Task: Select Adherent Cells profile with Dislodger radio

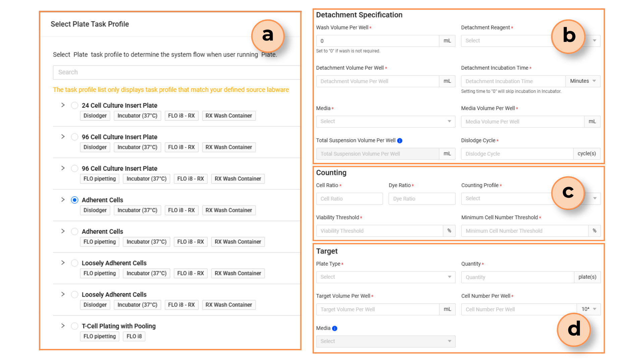Action: point(74,200)
